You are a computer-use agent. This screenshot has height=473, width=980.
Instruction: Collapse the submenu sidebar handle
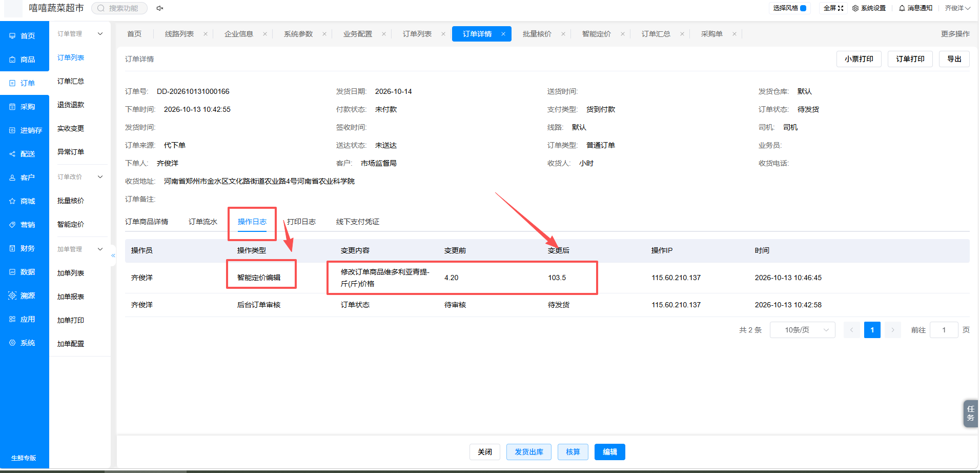[113, 255]
